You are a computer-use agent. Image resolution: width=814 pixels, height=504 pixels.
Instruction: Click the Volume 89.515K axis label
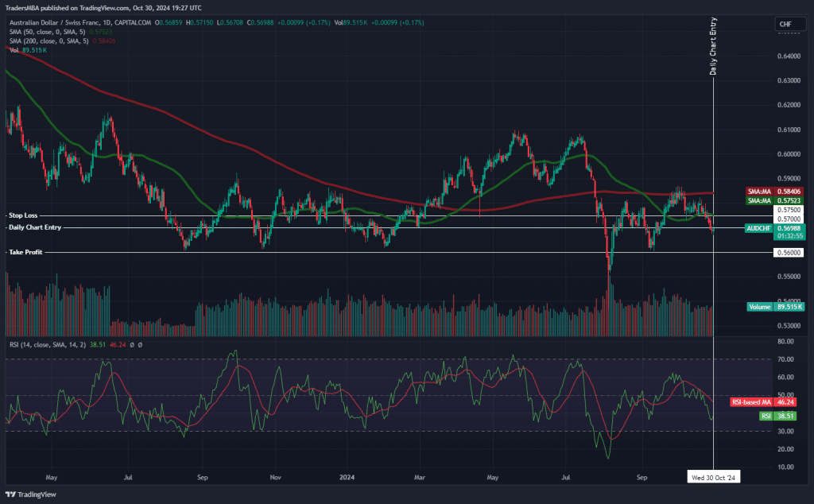pos(776,307)
